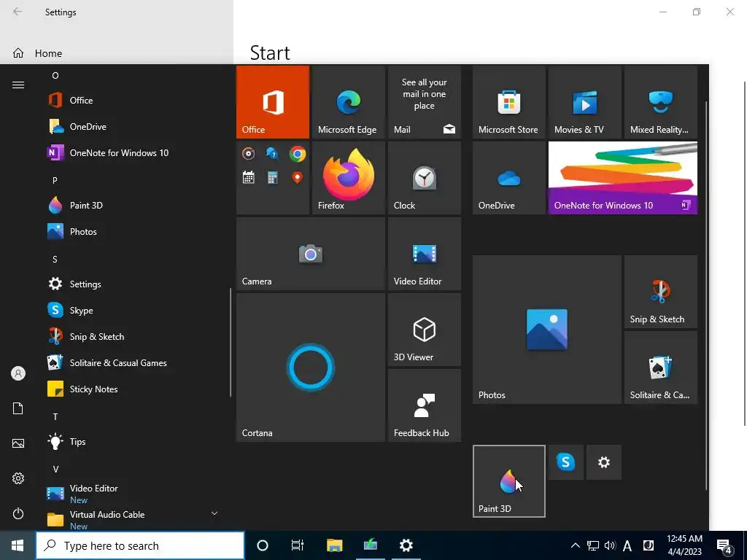Launch the Movies & TV tile
The height and width of the screenshot is (560, 747).
coord(584,102)
